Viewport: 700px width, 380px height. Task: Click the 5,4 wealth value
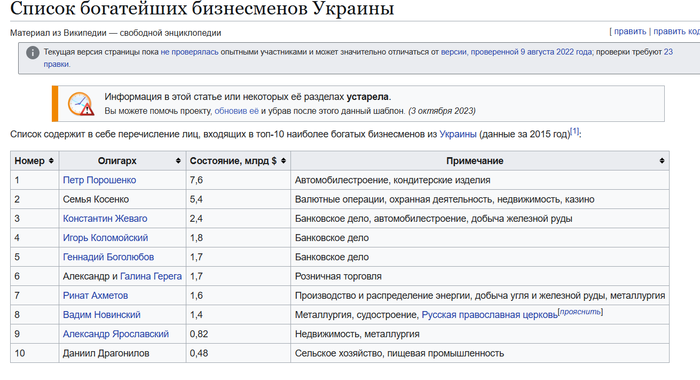(196, 199)
